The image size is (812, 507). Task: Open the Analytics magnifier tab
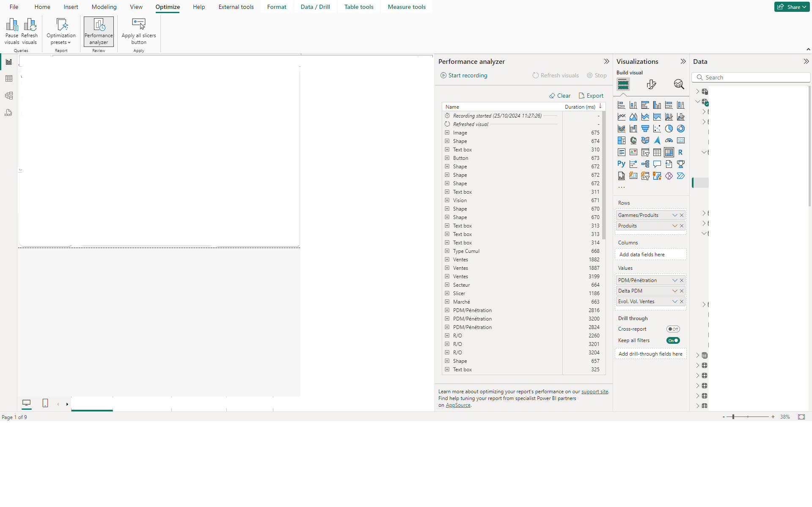pos(679,85)
